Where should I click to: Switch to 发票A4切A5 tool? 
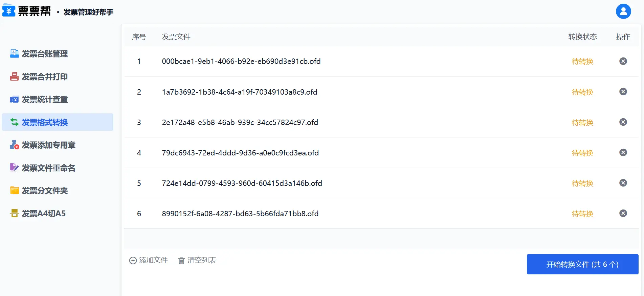point(44,214)
